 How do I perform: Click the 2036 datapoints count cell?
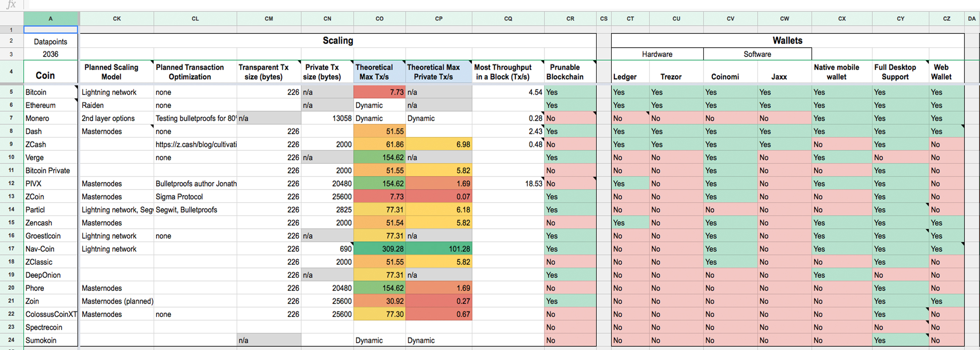[x=51, y=54]
